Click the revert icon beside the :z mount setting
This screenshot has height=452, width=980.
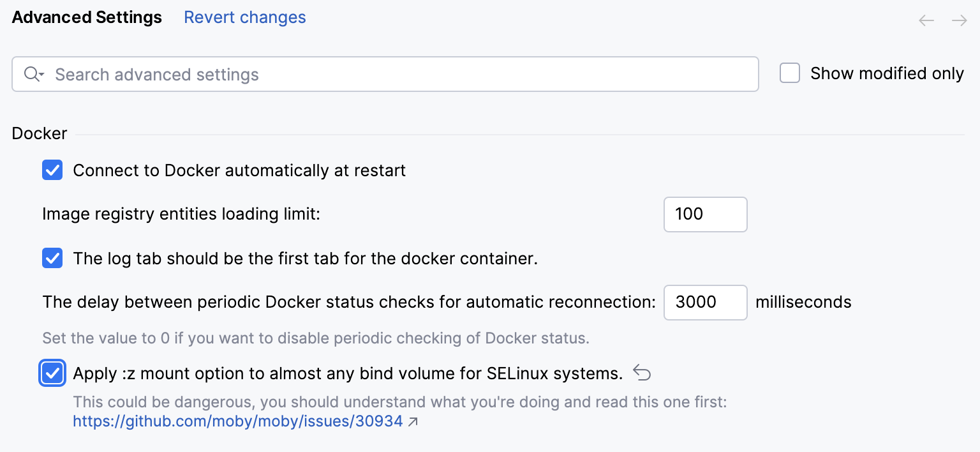[642, 373]
